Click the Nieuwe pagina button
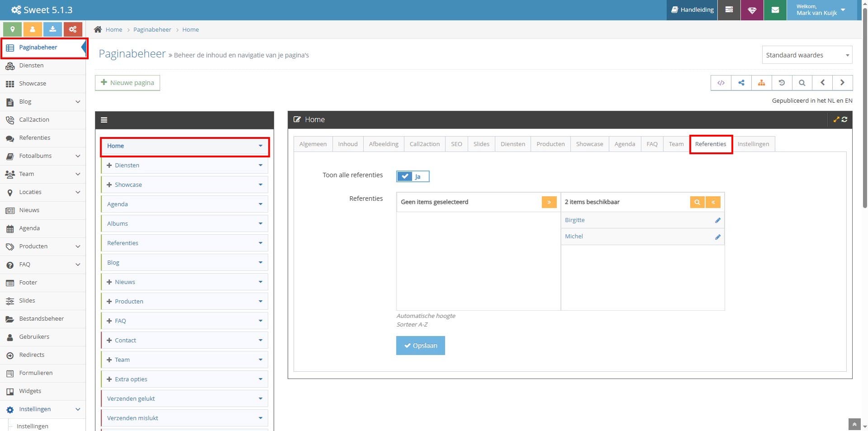868x431 pixels. (x=127, y=83)
